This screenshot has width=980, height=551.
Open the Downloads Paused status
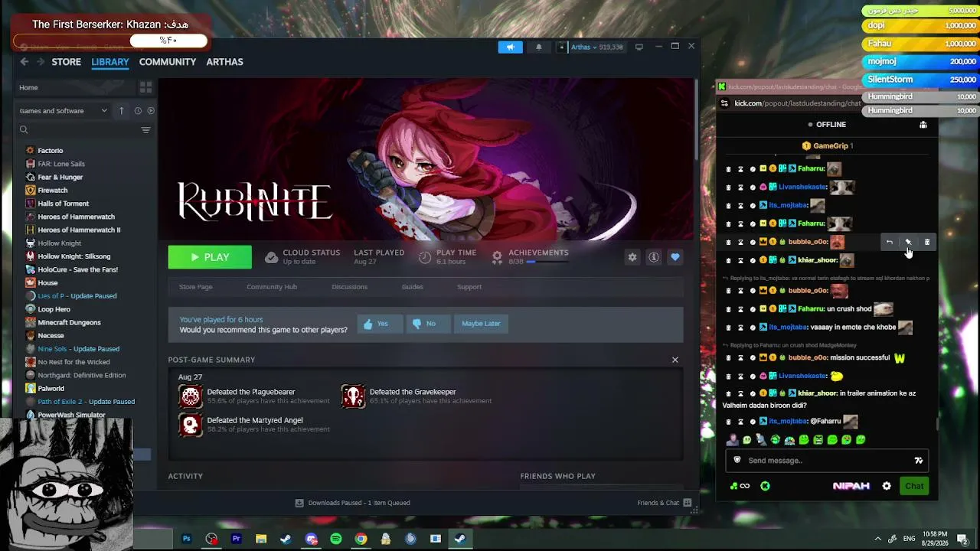(x=353, y=503)
